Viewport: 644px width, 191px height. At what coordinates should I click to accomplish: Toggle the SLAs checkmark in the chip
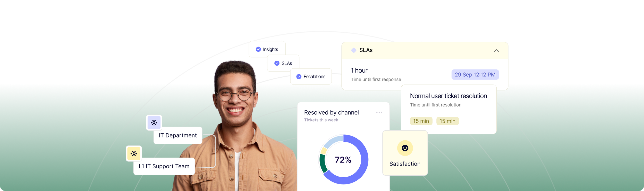click(277, 63)
